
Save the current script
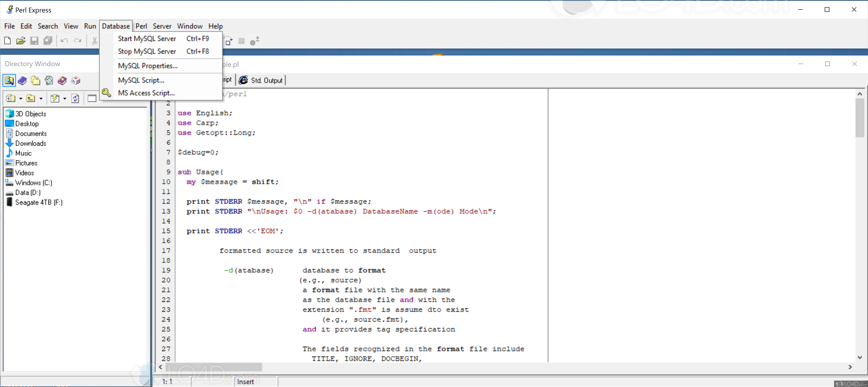pyautogui.click(x=34, y=40)
